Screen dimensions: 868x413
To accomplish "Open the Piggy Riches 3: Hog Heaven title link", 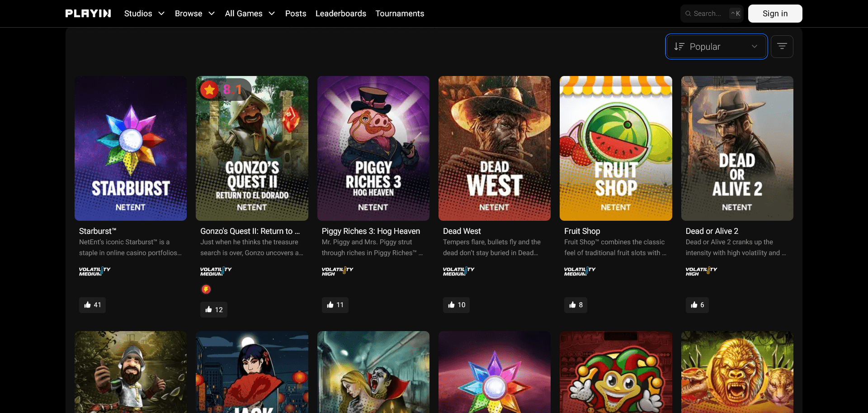I will point(371,231).
